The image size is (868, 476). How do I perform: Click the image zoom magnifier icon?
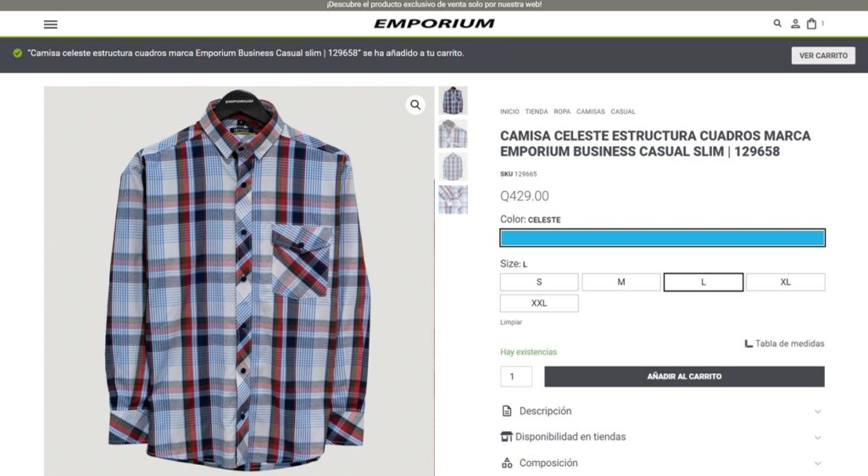(x=415, y=104)
